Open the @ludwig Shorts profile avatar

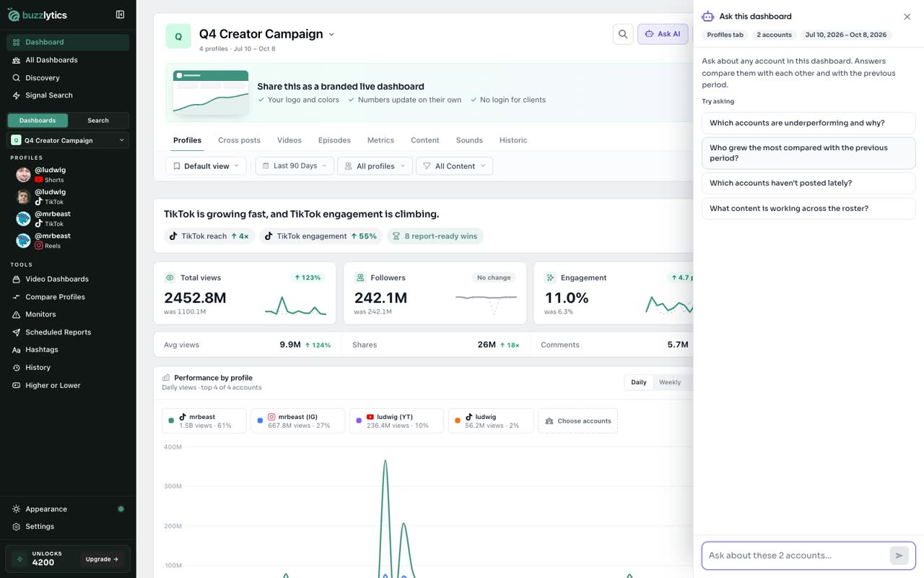(23, 175)
